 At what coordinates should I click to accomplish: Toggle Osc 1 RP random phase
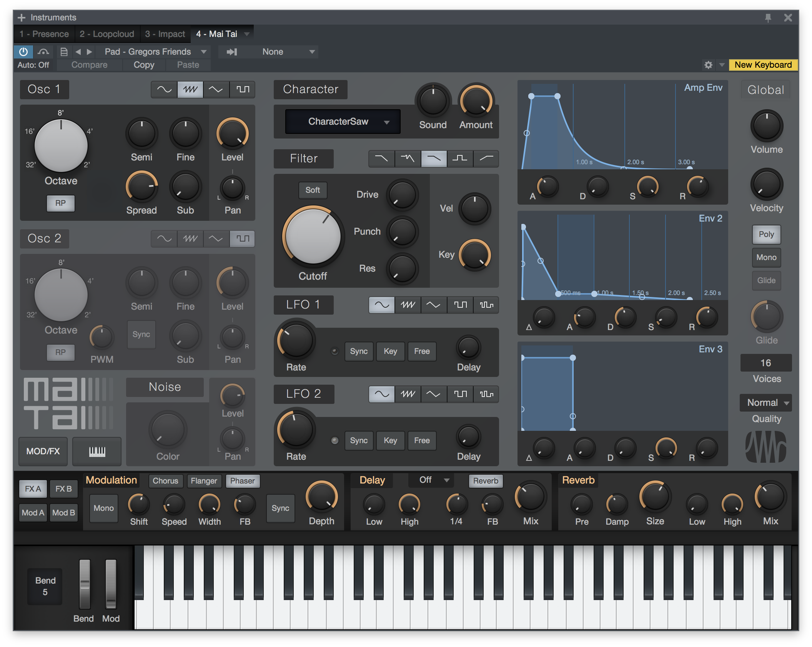(60, 203)
